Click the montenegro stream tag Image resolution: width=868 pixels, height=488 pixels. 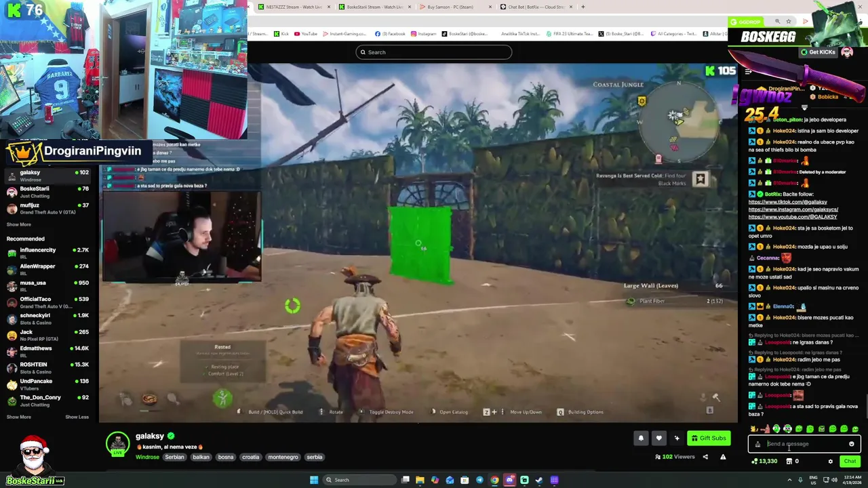pyautogui.click(x=283, y=457)
